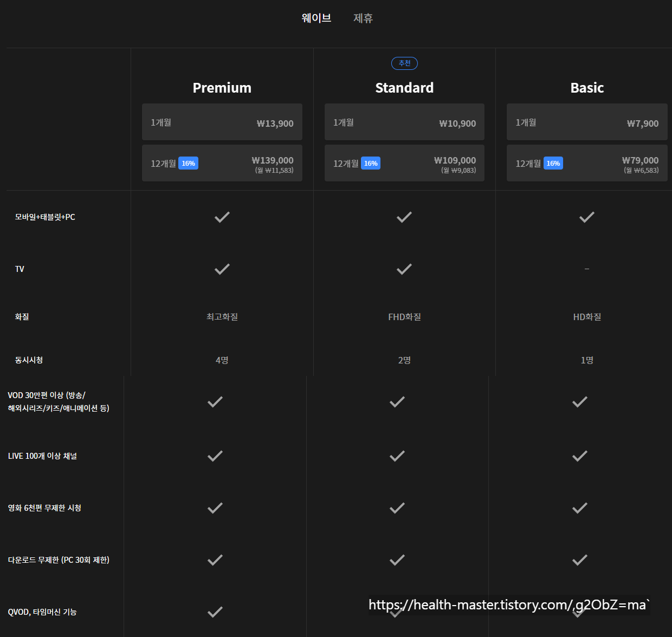672x637 pixels.
Task: Click the 동시시청 row label
Action: [29, 360]
